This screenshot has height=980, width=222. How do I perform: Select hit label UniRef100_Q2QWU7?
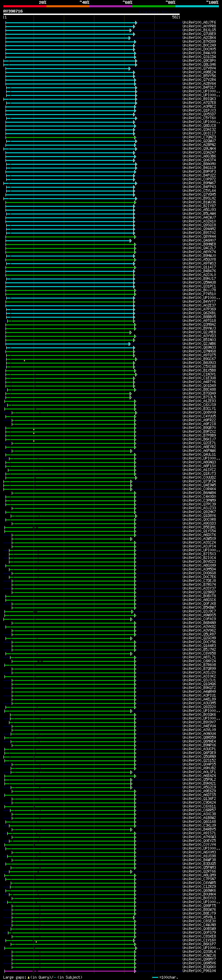[x=199, y=141]
